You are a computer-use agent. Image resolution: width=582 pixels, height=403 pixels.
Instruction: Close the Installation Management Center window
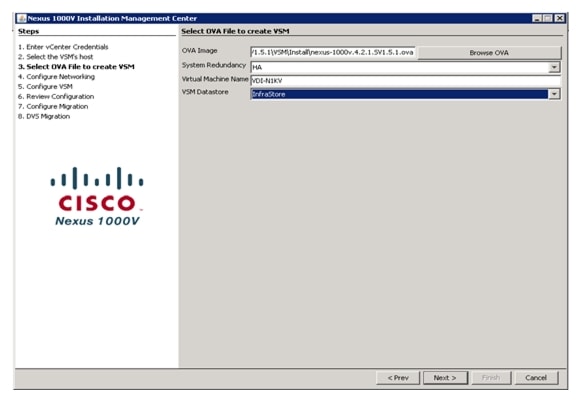click(559, 18)
